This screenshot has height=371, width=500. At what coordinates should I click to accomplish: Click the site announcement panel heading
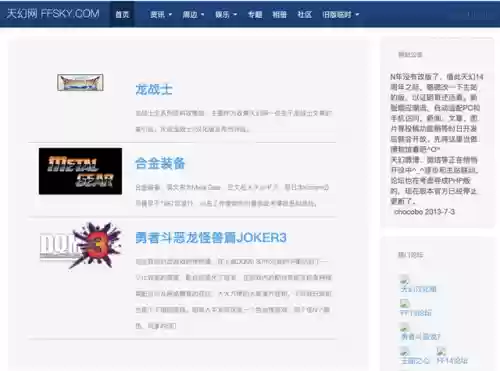pyautogui.click(x=410, y=55)
